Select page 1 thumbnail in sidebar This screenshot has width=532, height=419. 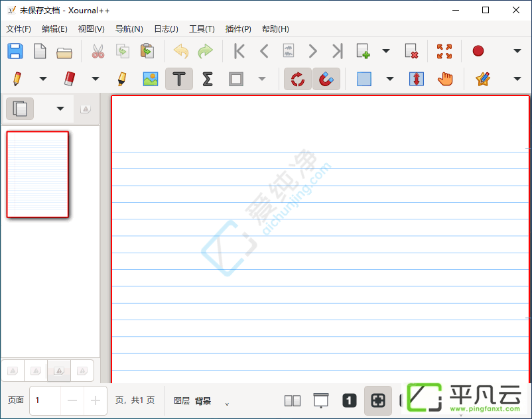38,174
